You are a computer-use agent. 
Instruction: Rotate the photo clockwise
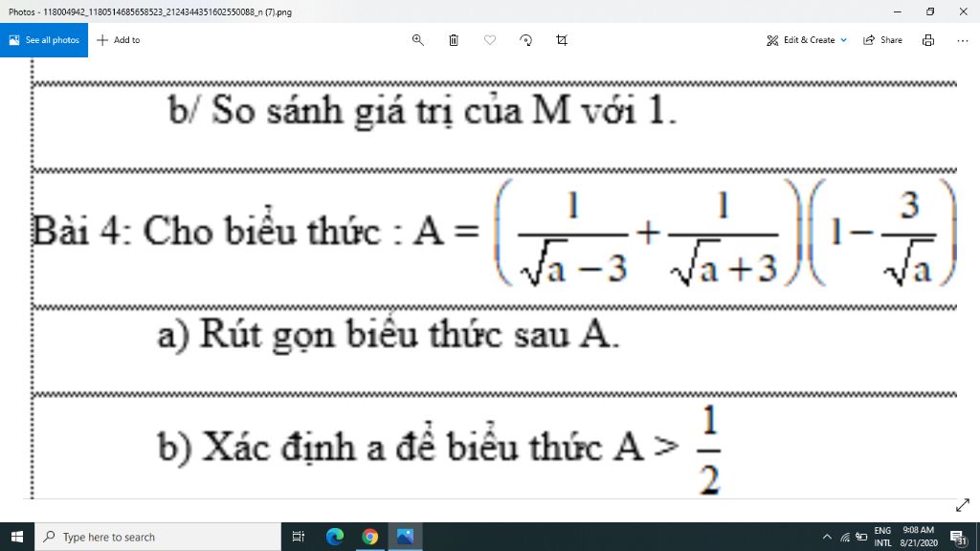click(x=525, y=40)
